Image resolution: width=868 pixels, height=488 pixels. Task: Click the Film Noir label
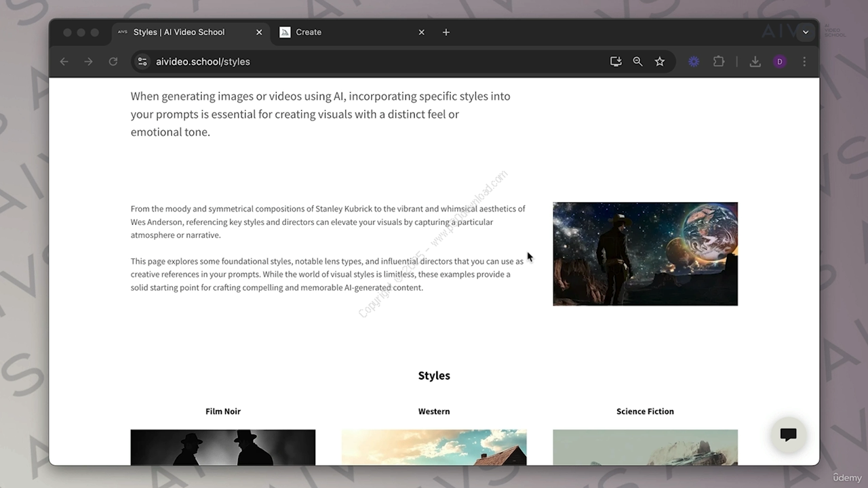[223, 411]
